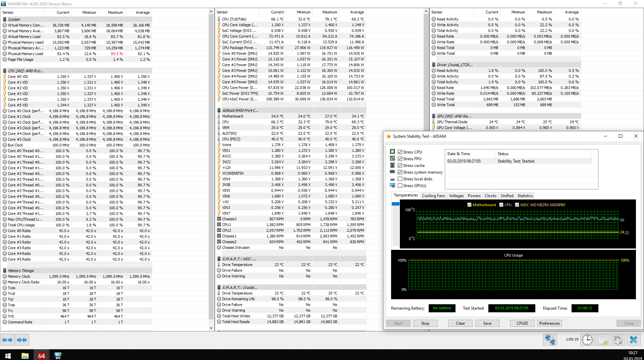Screen dimensions: 644x360
Task: Disable the Stress cache checkbox
Action: pos(400,166)
